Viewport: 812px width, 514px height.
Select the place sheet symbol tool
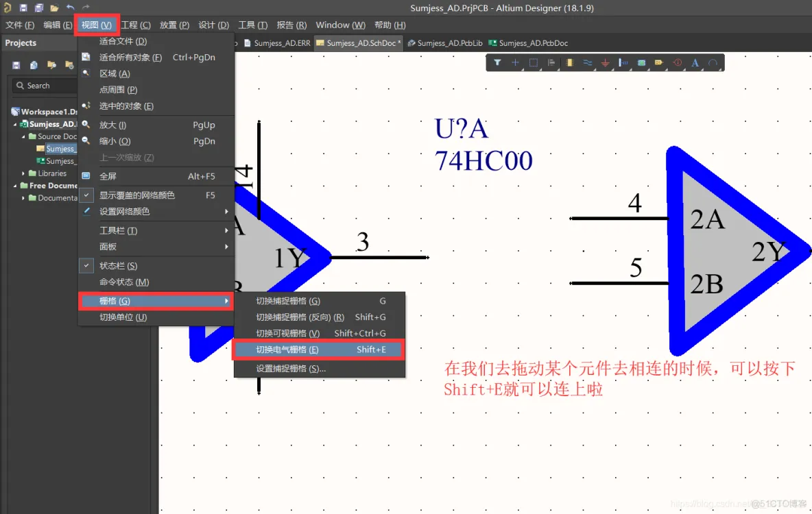click(x=641, y=62)
